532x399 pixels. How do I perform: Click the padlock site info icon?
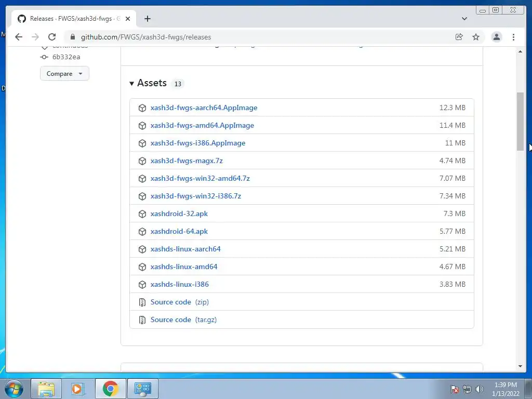click(x=72, y=37)
